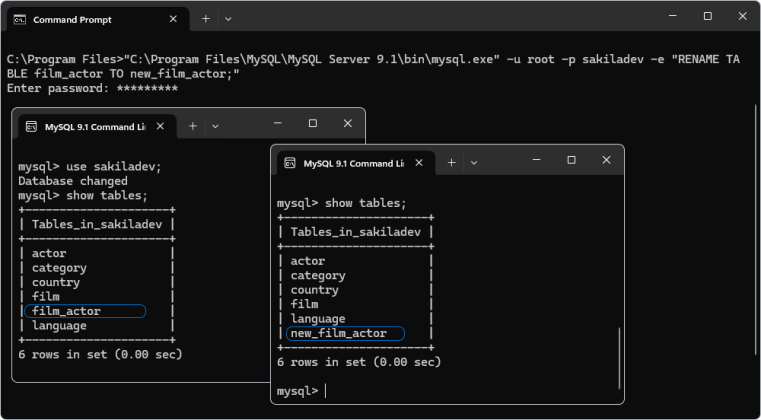Open a new tab in the front MySQL window
The height and width of the screenshot is (420, 761).
point(451,163)
